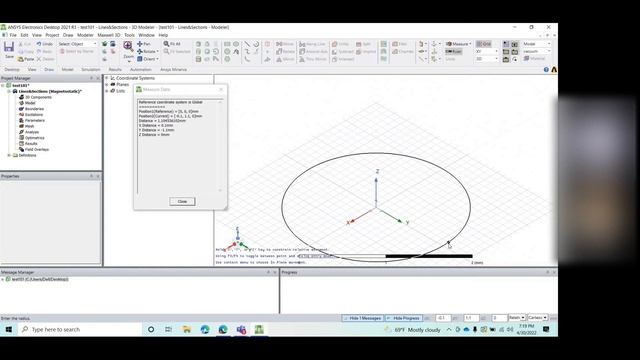Toggle the Grid display button
This screenshot has height=360, width=640.
click(484, 44)
